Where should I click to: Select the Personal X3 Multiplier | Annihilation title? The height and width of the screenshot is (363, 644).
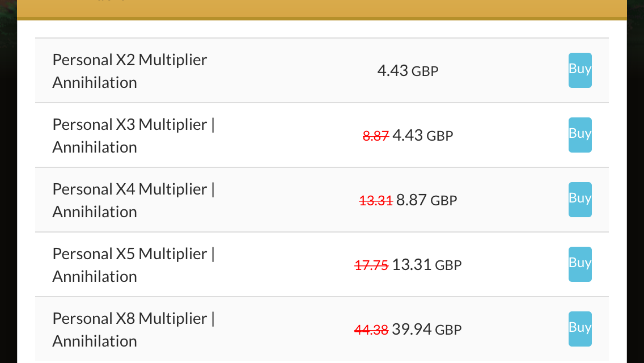[133, 136]
